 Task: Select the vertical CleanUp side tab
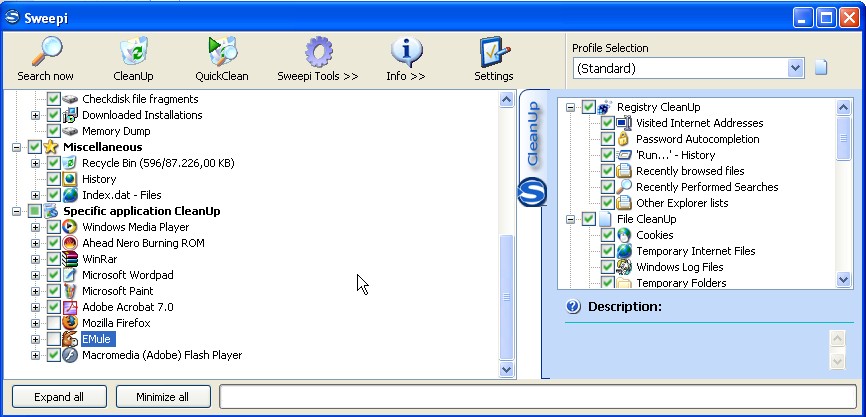[x=532, y=133]
